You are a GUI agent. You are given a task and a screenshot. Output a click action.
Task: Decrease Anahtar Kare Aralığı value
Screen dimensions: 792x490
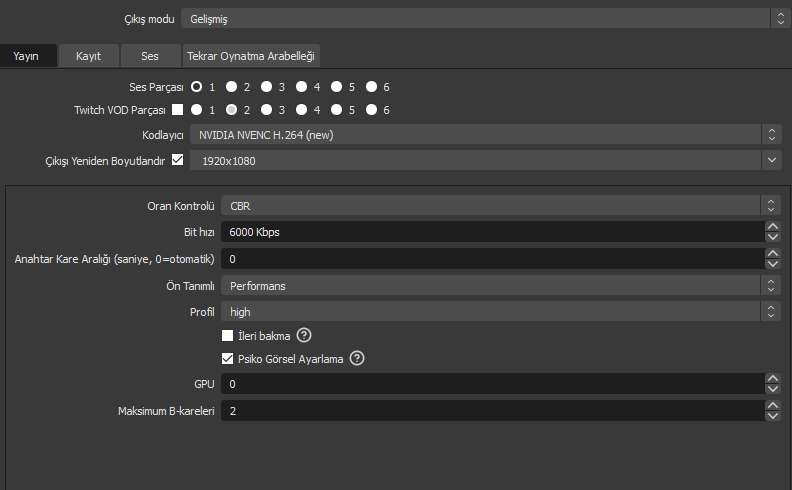[773, 264]
